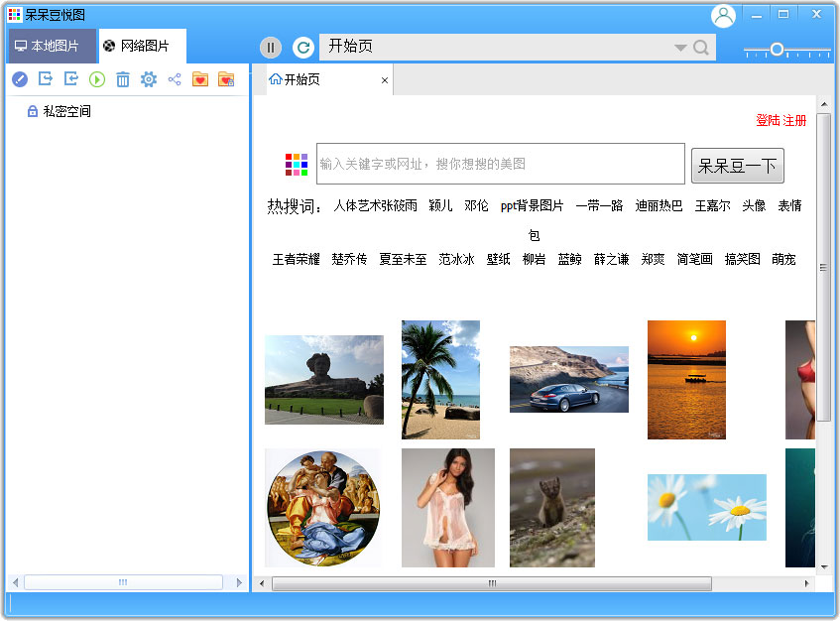Click hot search 搞笑图
This screenshot has height=621, width=840.
click(743, 259)
